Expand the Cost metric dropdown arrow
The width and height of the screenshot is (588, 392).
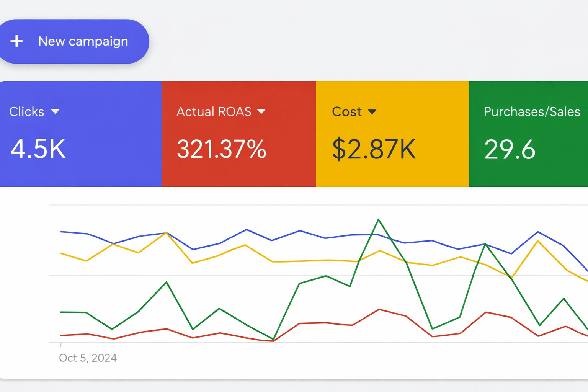click(372, 112)
